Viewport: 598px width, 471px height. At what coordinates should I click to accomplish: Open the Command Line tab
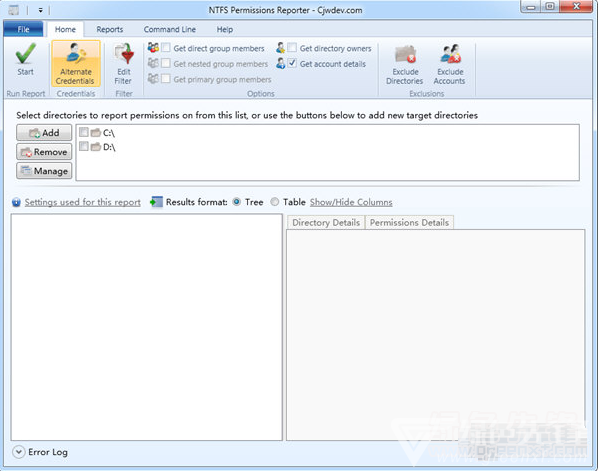pos(170,29)
